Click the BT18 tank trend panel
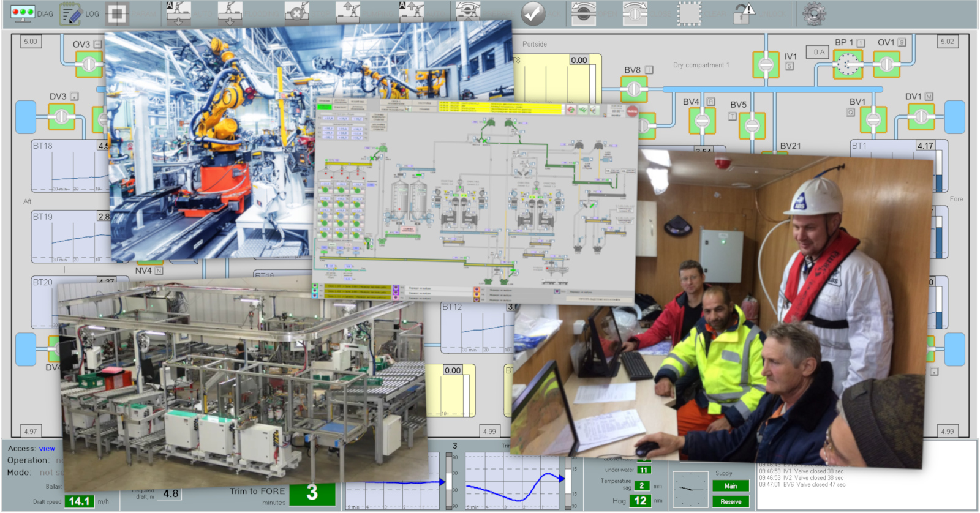The image size is (980, 513). 70,167
